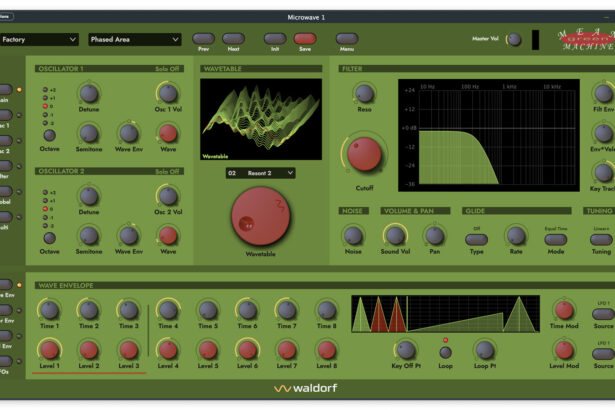Click Oscillator 2 Octave knob
615x410 pixels.
[49, 238]
